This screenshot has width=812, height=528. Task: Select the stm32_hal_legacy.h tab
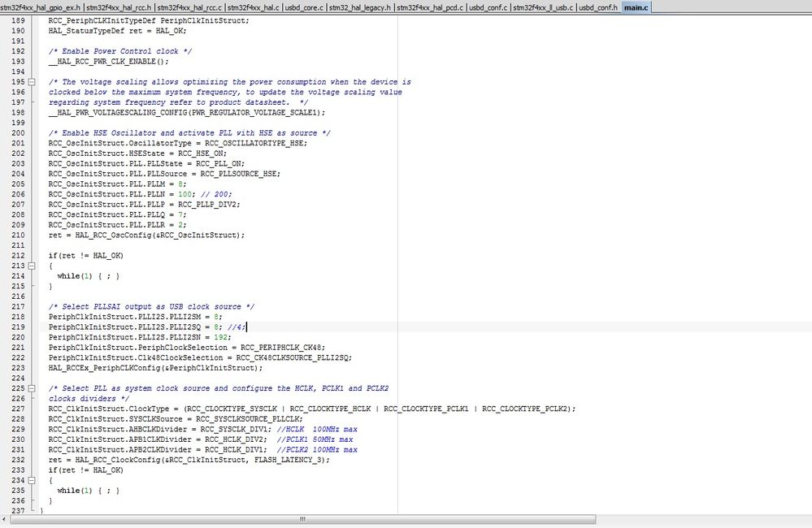pyautogui.click(x=360, y=7)
